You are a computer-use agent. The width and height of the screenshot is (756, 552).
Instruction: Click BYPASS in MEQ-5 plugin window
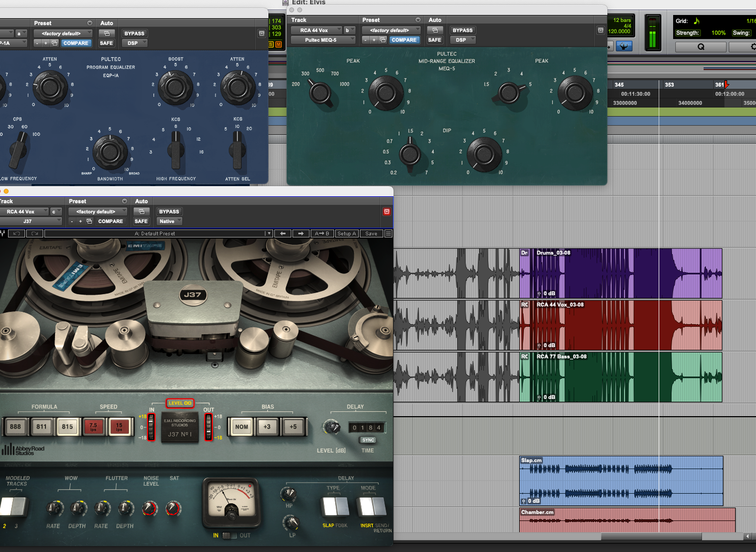(x=462, y=30)
